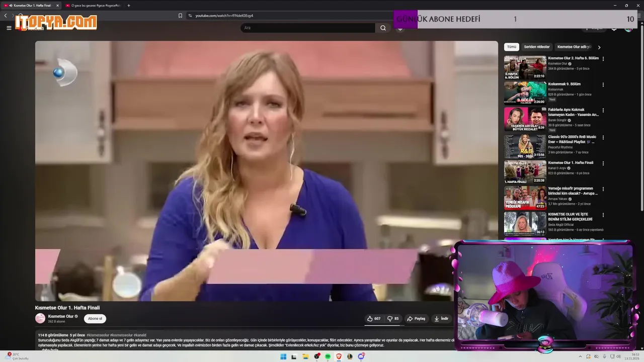Switch to Kısmetse Olur 1. Hafta Finali tab

coord(31,6)
